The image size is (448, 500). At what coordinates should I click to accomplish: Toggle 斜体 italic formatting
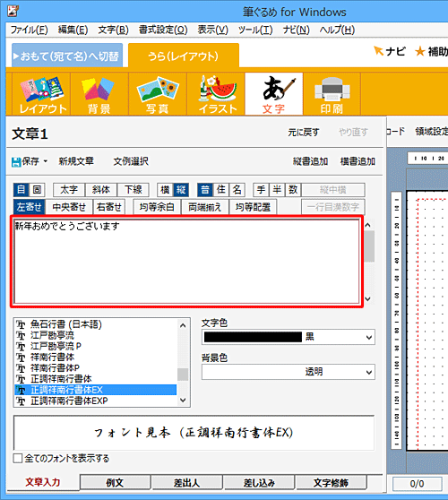pyautogui.click(x=101, y=190)
